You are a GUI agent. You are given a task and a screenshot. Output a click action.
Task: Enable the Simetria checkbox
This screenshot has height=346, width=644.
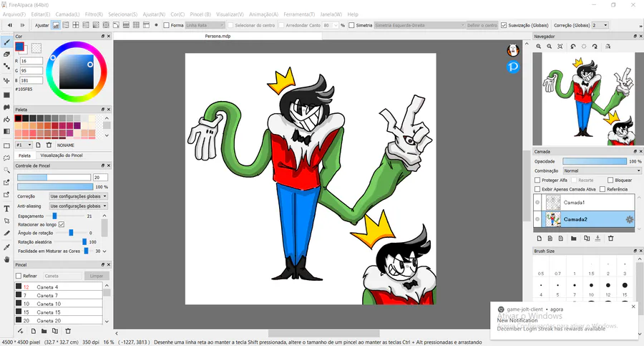(x=351, y=25)
